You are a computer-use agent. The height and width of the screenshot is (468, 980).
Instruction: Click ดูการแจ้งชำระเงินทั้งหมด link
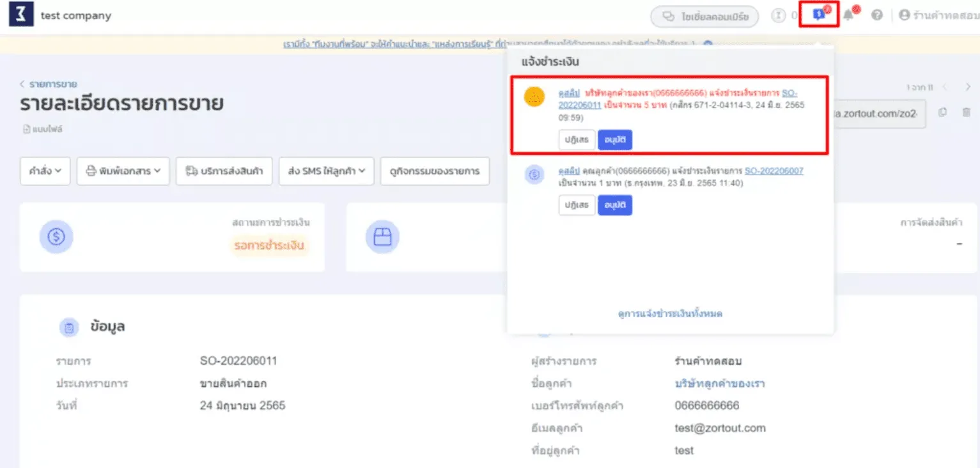670,314
